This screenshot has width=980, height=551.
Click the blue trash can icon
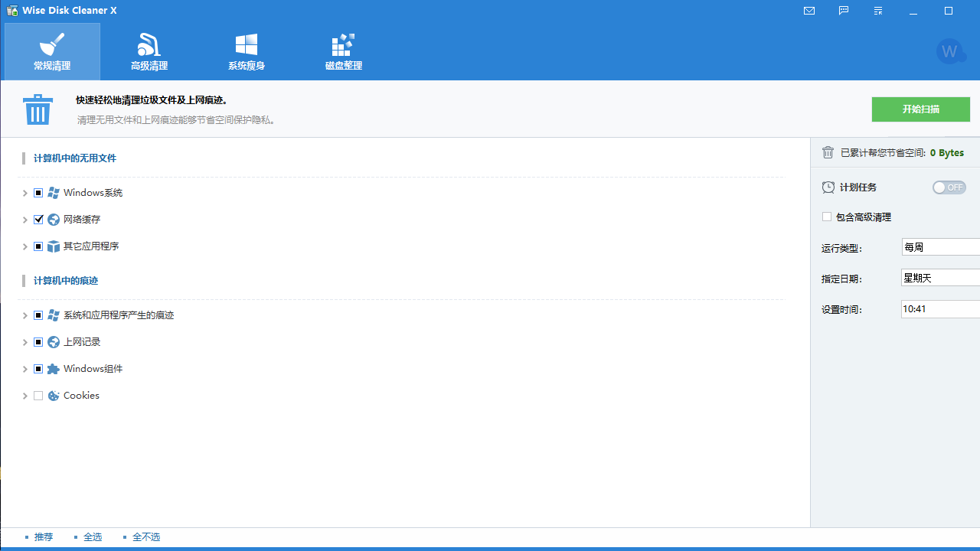[38, 109]
